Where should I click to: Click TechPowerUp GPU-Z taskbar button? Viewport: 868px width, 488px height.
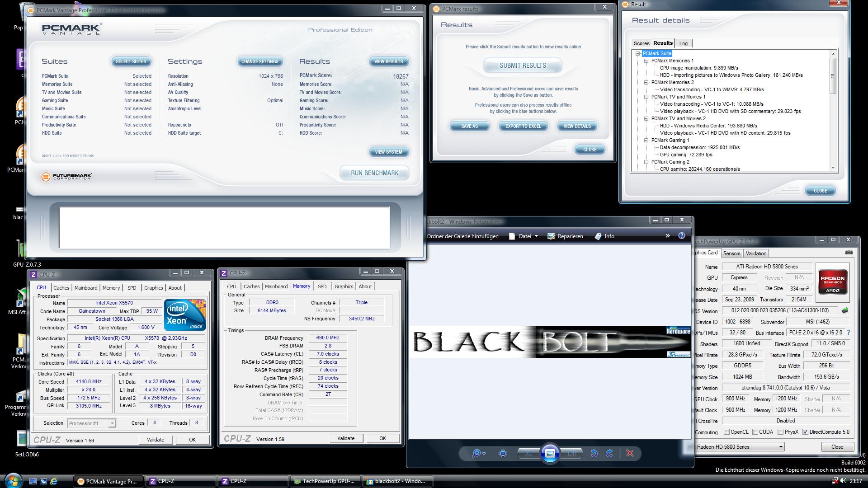325,481
